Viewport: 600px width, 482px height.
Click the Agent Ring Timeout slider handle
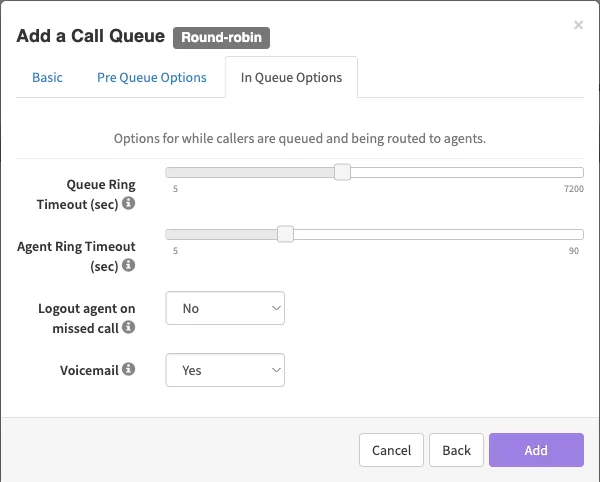[285, 234]
